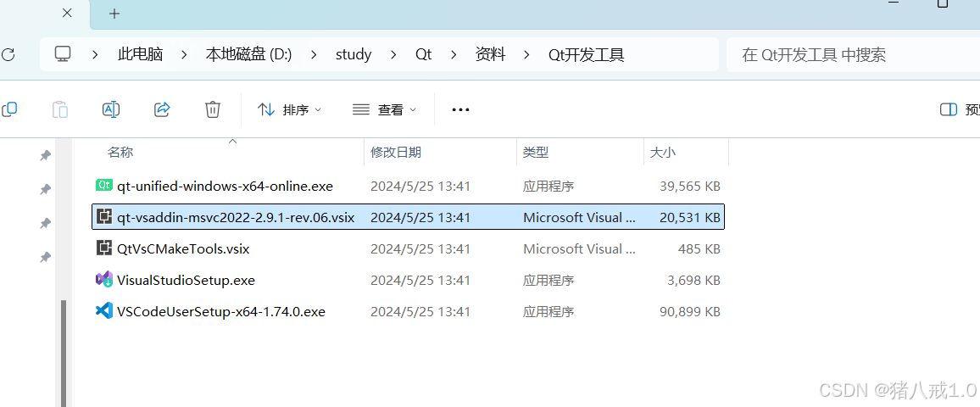980x407 pixels.
Task: Click the 应用程序 type of VisualStudioSetup.exe
Action: pyautogui.click(x=548, y=280)
